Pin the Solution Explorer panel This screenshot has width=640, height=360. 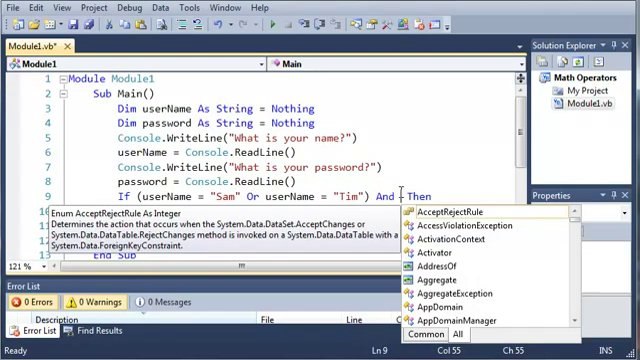[x=614, y=45]
